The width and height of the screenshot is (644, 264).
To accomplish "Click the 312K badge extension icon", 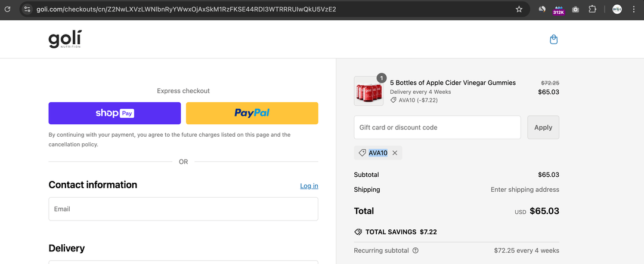I will tap(559, 10).
